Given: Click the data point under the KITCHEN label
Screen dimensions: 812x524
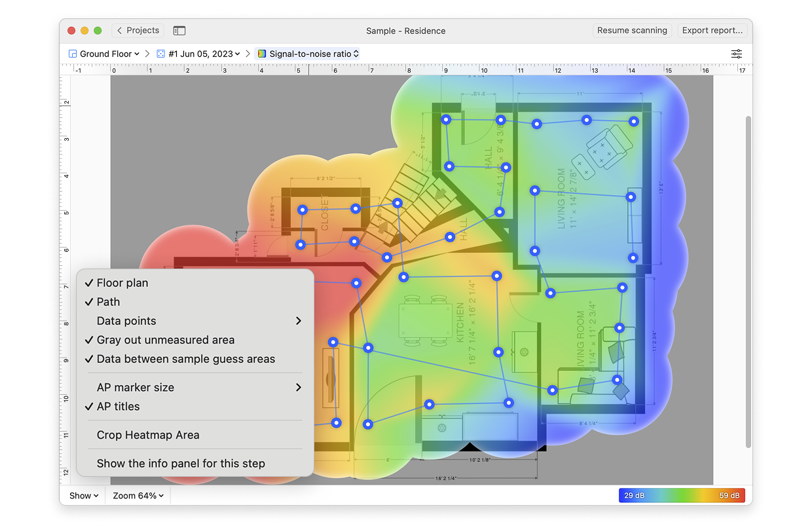Looking at the screenshot, I should pos(499,352).
